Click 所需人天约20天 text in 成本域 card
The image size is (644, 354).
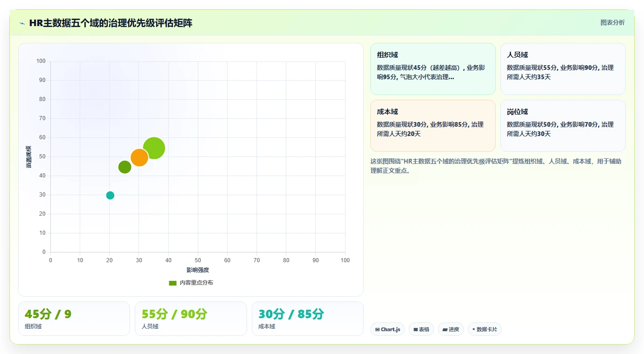click(399, 134)
